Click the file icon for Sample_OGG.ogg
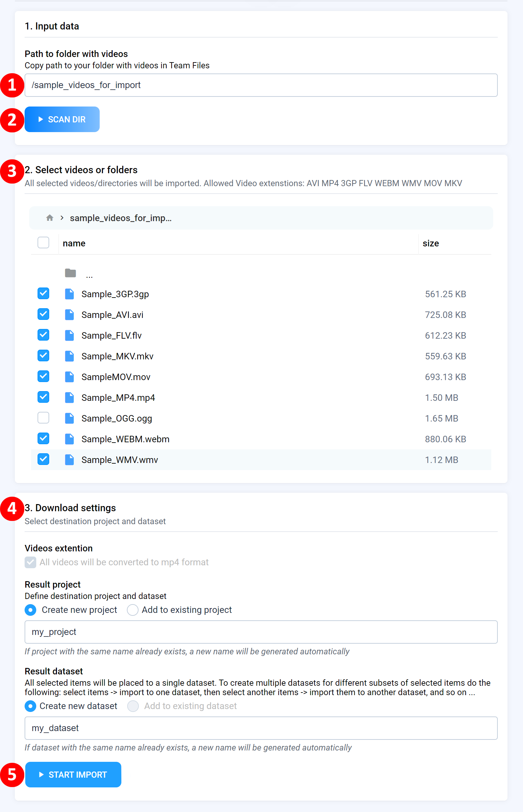This screenshot has height=812, width=523. click(69, 418)
